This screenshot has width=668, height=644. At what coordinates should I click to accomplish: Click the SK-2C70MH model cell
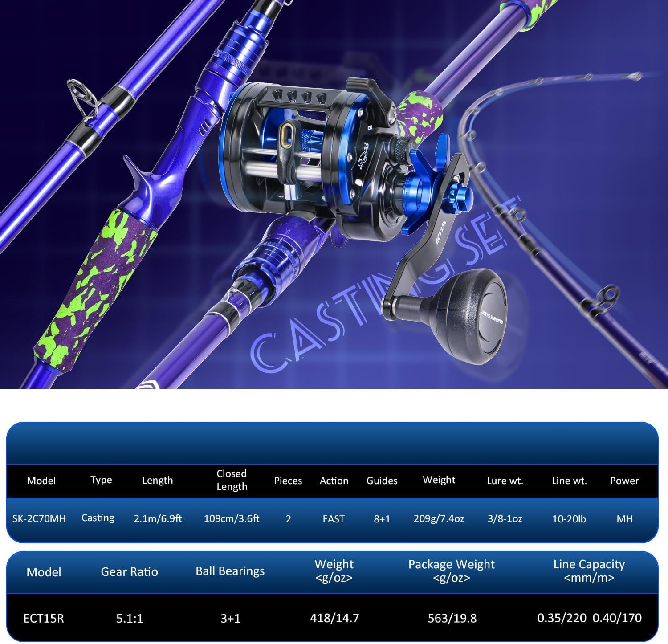(x=39, y=519)
